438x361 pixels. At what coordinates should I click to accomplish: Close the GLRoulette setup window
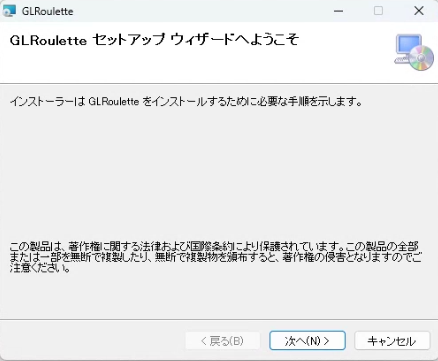coord(419,11)
